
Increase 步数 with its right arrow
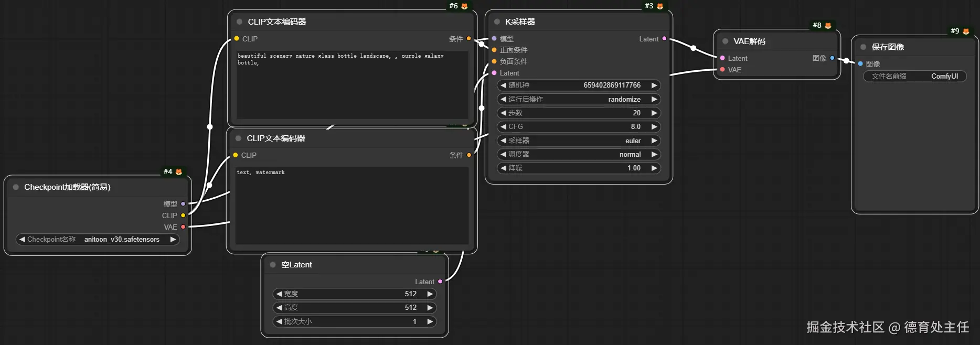pos(654,113)
